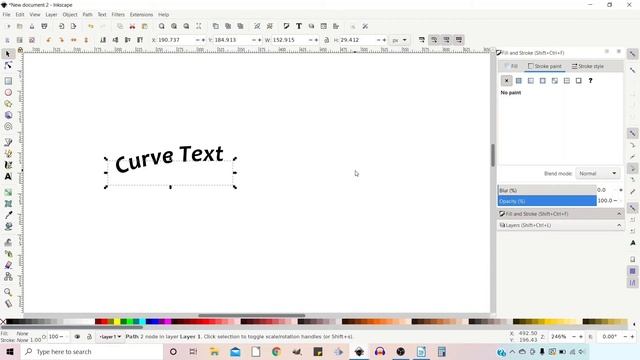Flip selection horizontally
Viewport: 640px width, 360px height.
73,40
